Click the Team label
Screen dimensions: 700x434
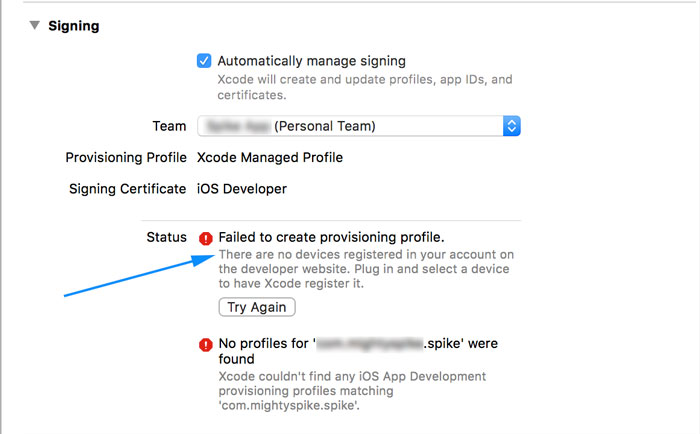tap(169, 126)
